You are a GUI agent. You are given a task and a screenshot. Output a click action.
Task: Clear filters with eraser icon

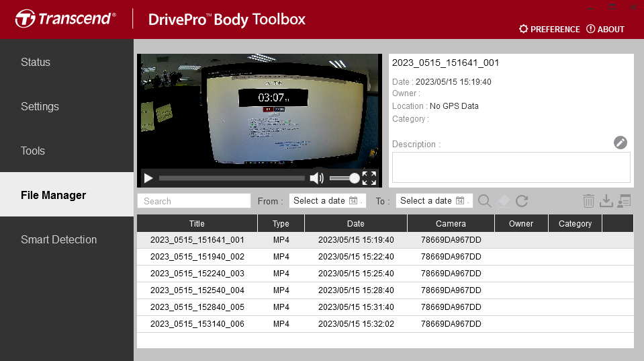tap(503, 201)
